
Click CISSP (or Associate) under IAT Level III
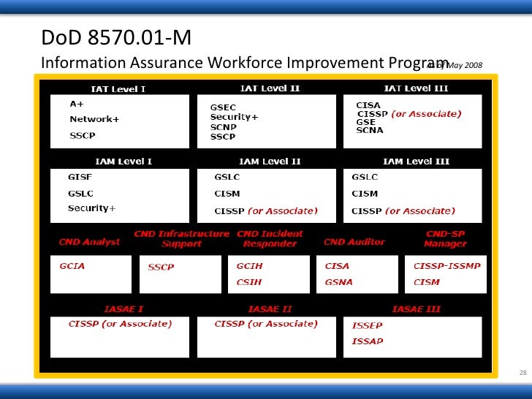pyautogui.click(x=409, y=114)
